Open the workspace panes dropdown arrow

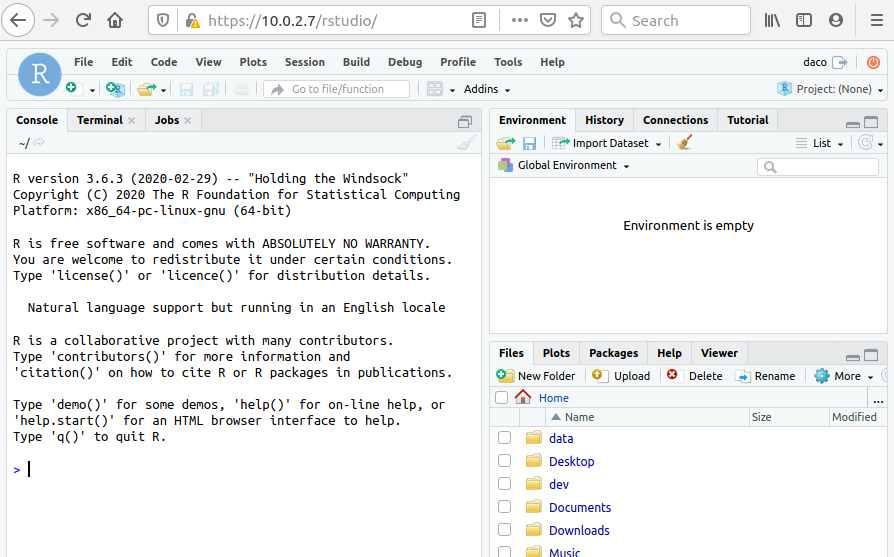click(x=453, y=90)
